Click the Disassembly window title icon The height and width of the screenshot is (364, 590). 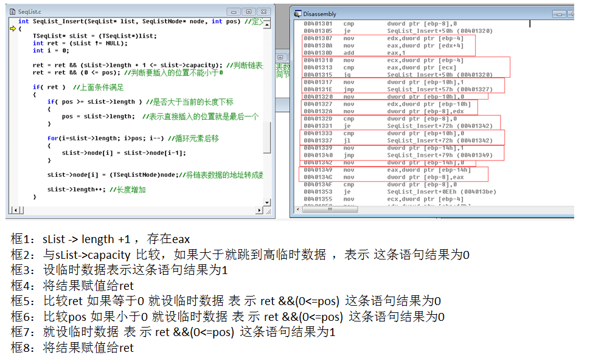(297, 14)
